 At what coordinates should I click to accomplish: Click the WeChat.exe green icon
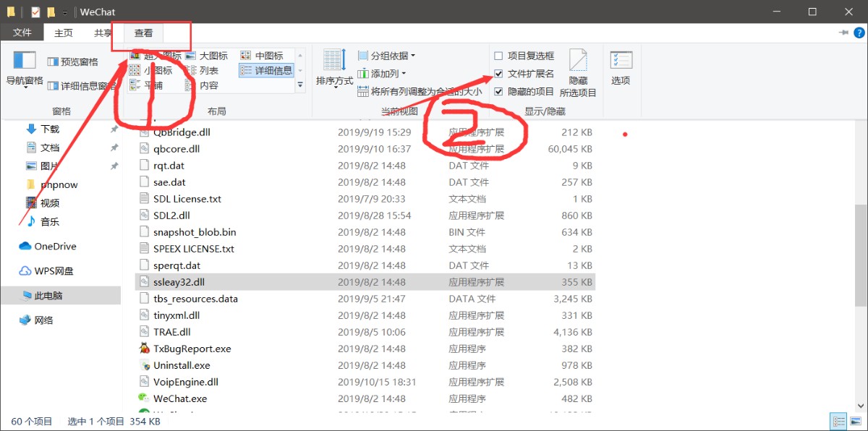coord(145,398)
